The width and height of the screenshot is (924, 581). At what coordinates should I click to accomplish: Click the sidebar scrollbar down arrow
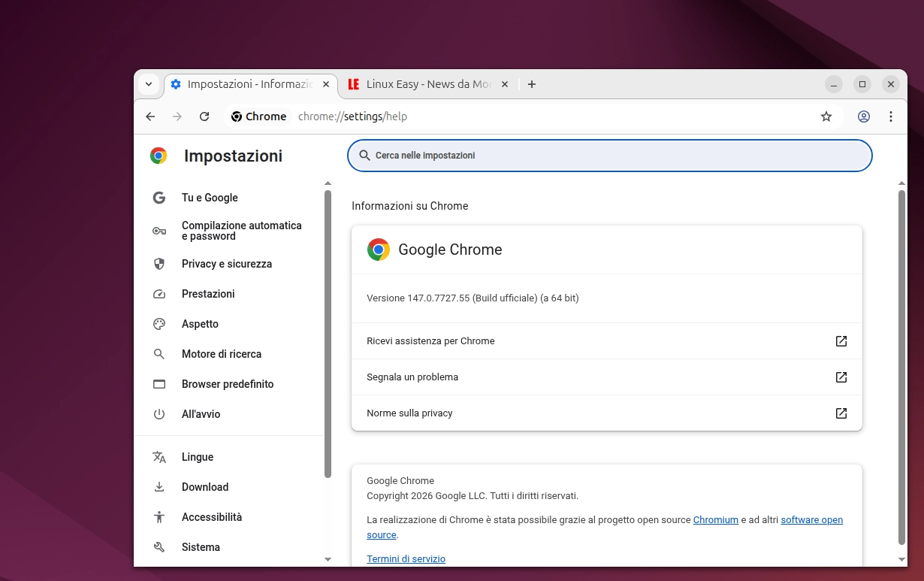[x=328, y=559]
